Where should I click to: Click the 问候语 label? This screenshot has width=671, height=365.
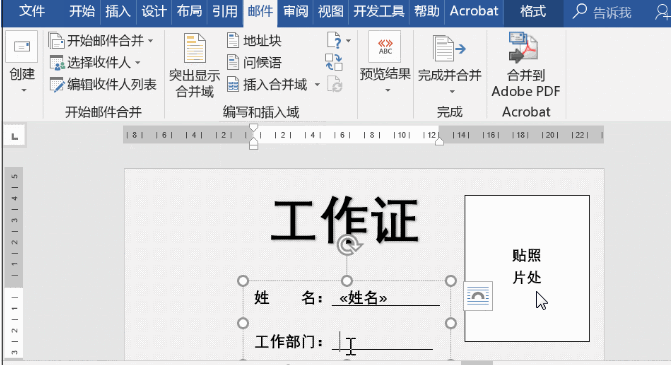(262, 63)
